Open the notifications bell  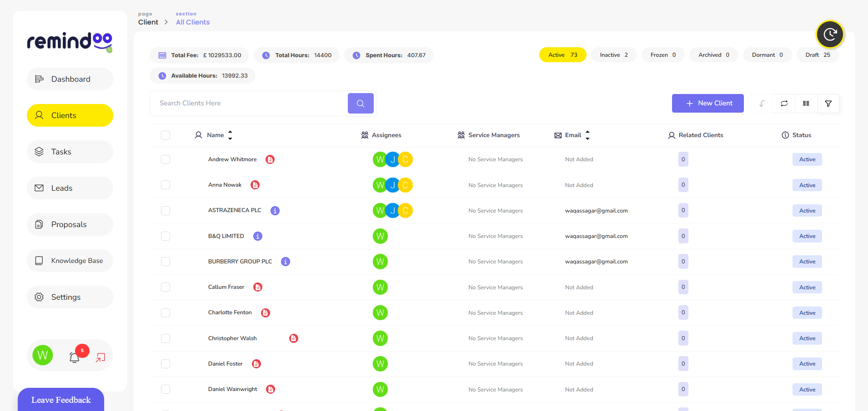click(75, 357)
